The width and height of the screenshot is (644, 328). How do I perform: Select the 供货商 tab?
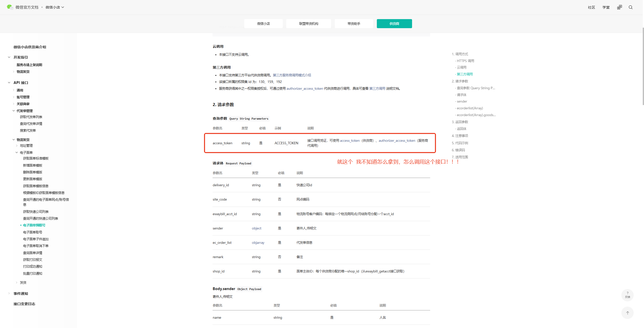coord(394,24)
